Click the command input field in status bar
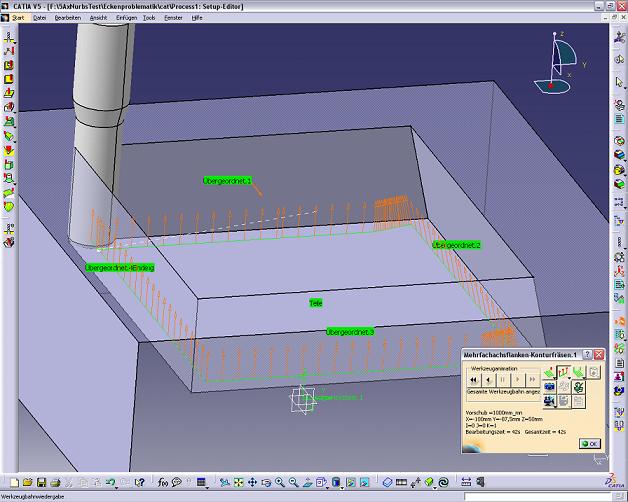The width and height of the screenshot is (628, 502). [x=537, y=497]
